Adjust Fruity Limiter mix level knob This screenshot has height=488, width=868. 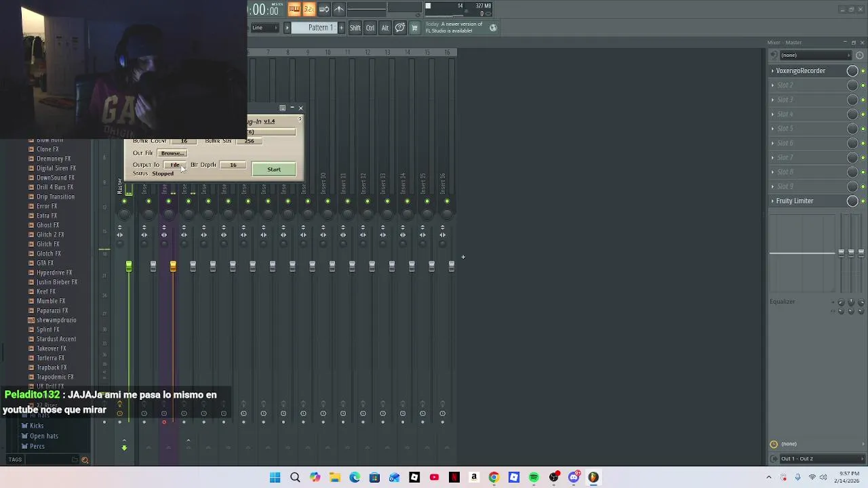coord(852,201)
